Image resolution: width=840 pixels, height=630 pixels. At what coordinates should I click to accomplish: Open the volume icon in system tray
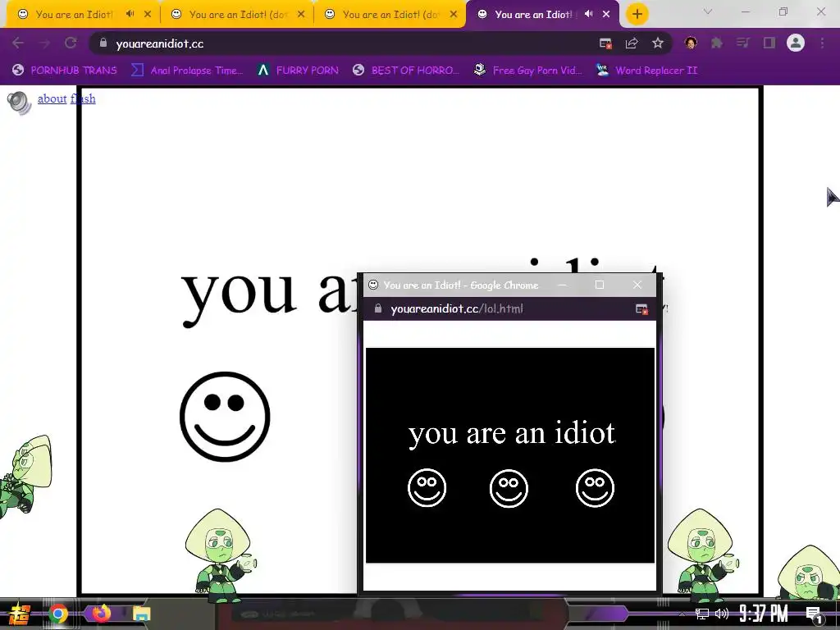(x=722, y=614)
